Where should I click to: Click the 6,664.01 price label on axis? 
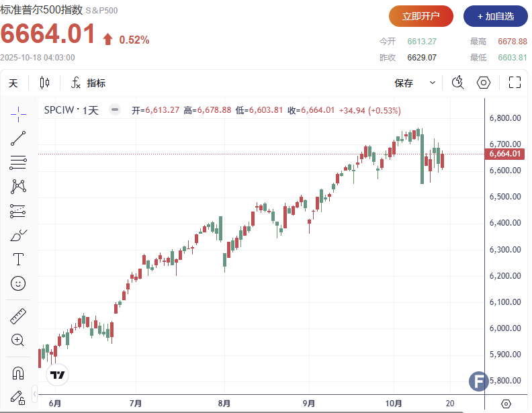[505, 154]
